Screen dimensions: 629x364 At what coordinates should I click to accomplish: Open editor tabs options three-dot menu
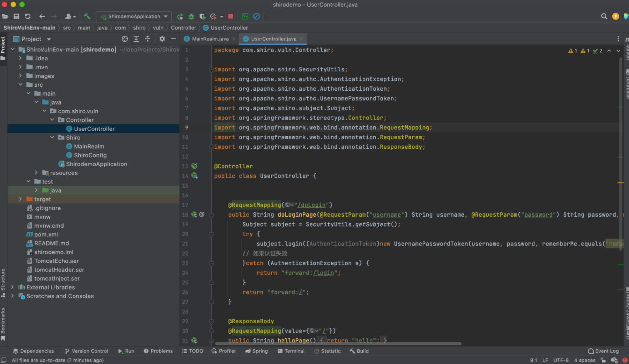tap(618, 39)
